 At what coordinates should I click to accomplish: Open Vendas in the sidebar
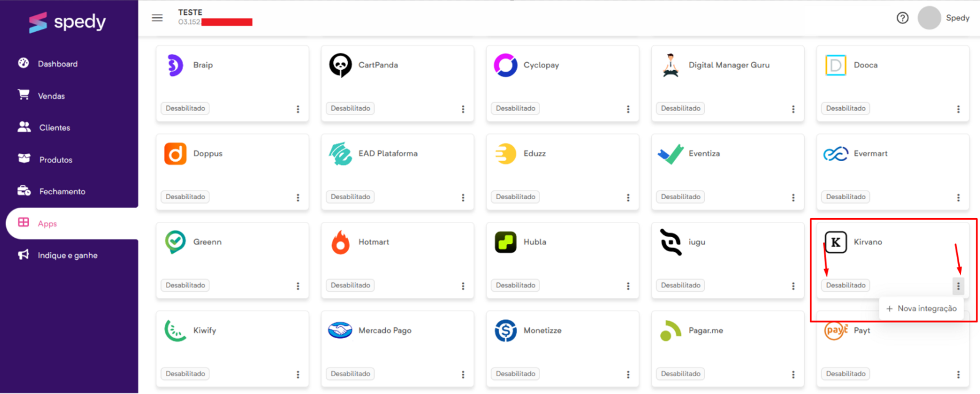tap(51, 96)
